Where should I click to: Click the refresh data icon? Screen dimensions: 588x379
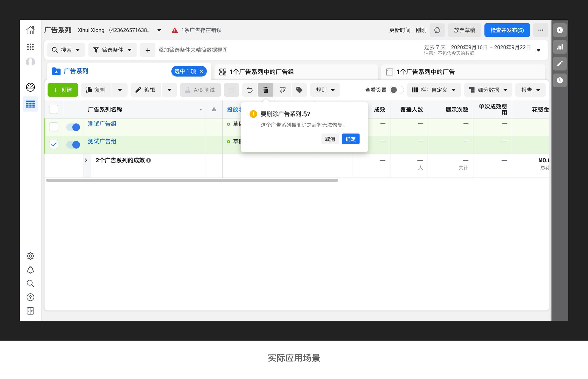click(437, 30)
